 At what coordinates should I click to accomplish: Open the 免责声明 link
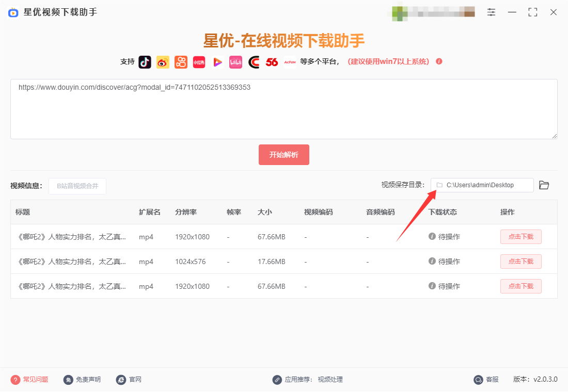pos(88,380)
